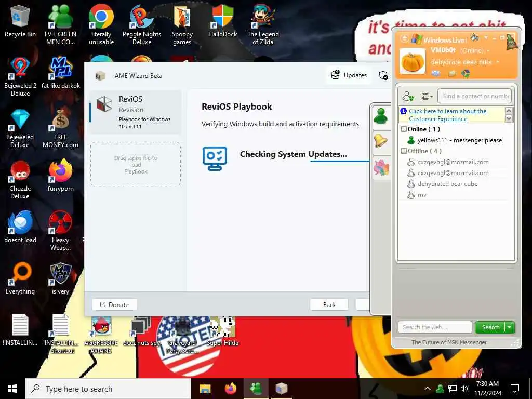Image resolution: width=532 pixels, height=399 pixels.
Task: Select the green buddy tab in Messenger sidebar
Action: (x=381, y=116)
